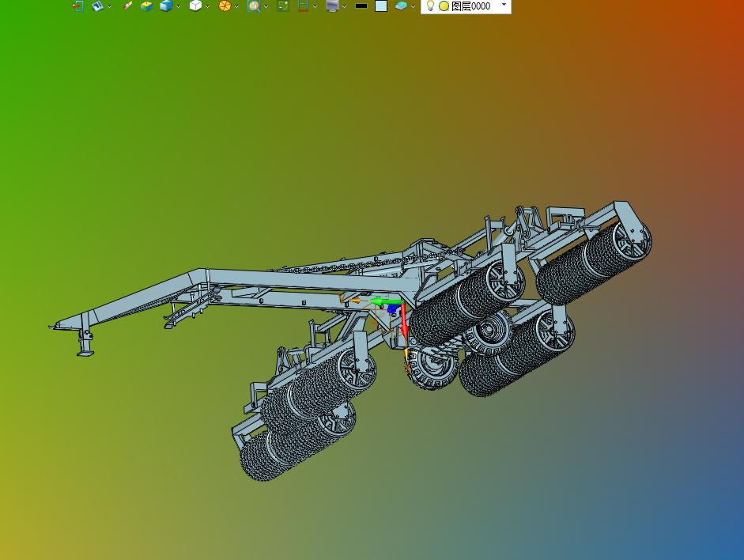Open dropdown beside teal layer icon
This screenshot has width=744, height=560.
414,6
